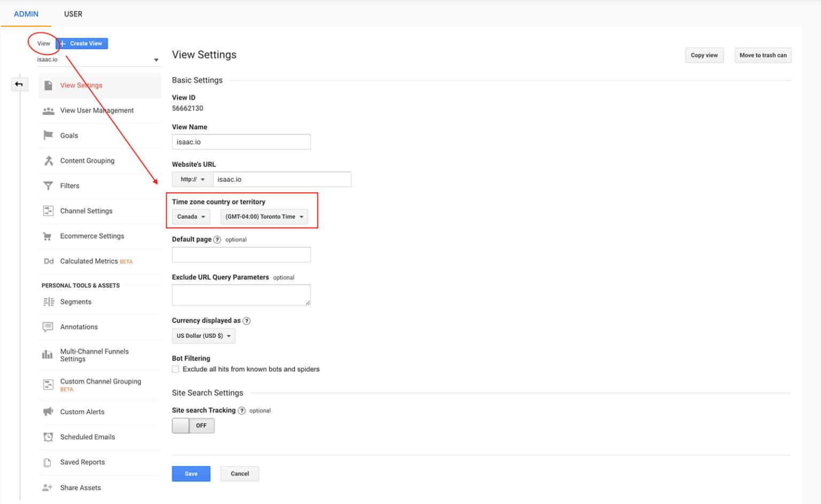Open the US Dollar currency dropdown
821x504 pixels.
click(x=203, y=336)
